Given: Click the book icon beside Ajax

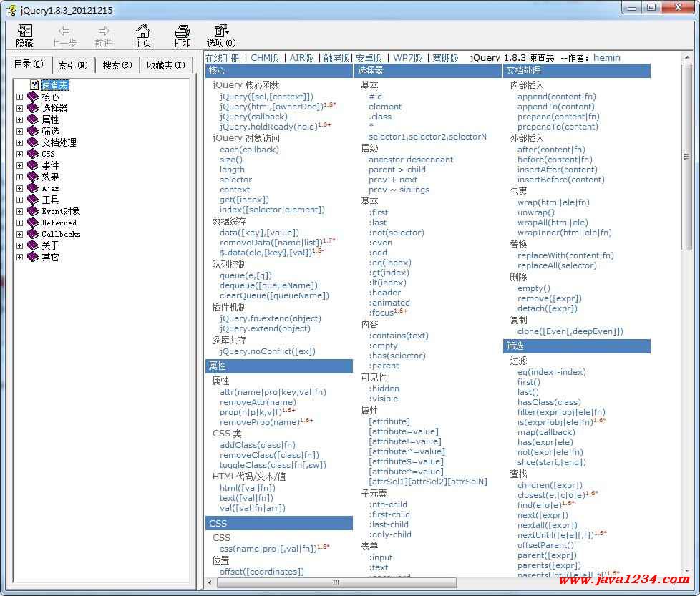Looking at the screenshot, I should tap(33, 188).
